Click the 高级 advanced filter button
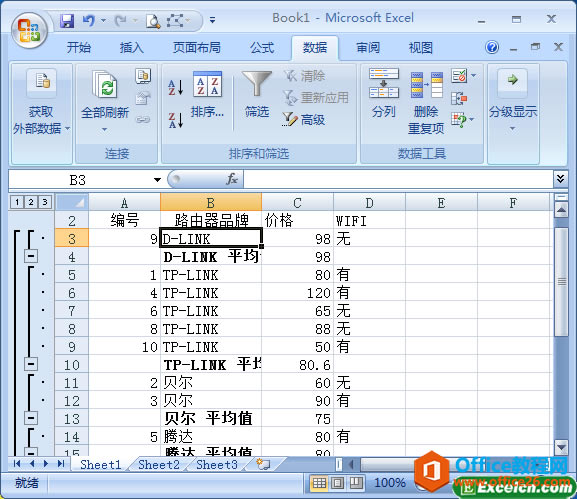Screen dimensions: 577x499 point(304,120)
